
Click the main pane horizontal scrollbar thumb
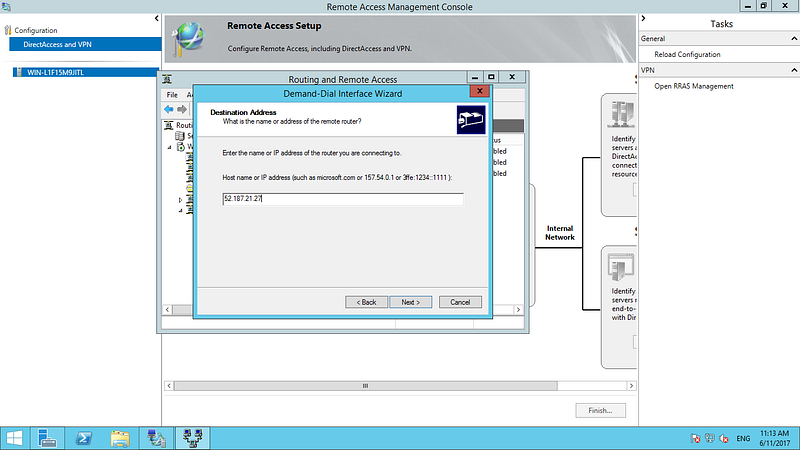(x=365, y=386)
